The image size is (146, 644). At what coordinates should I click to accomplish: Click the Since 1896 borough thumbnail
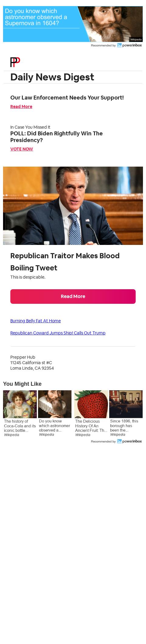(x=126, y=404)
